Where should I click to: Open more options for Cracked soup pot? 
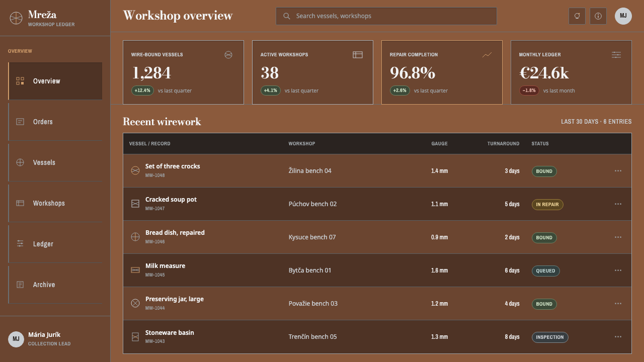(x=618, y=204)
